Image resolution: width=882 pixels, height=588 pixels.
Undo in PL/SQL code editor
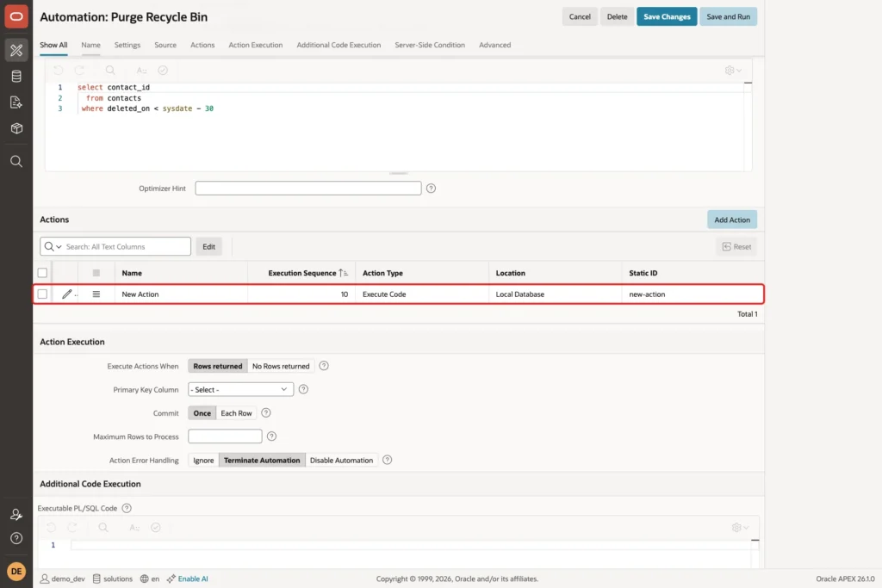[51, 527]
